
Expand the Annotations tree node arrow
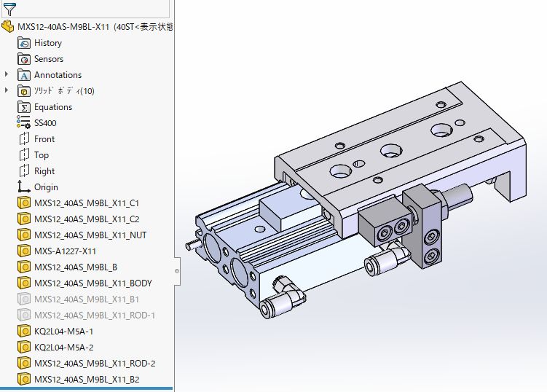click(7, 74)
